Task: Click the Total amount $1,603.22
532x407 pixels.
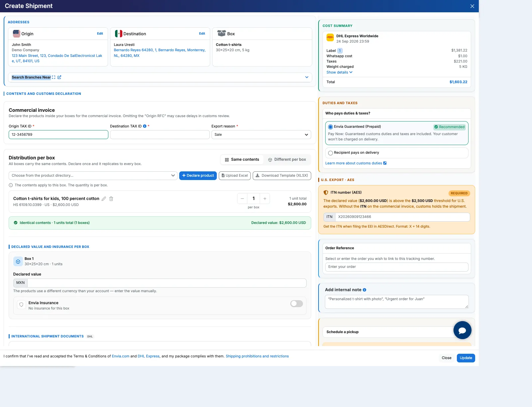Action: [458, 82]
